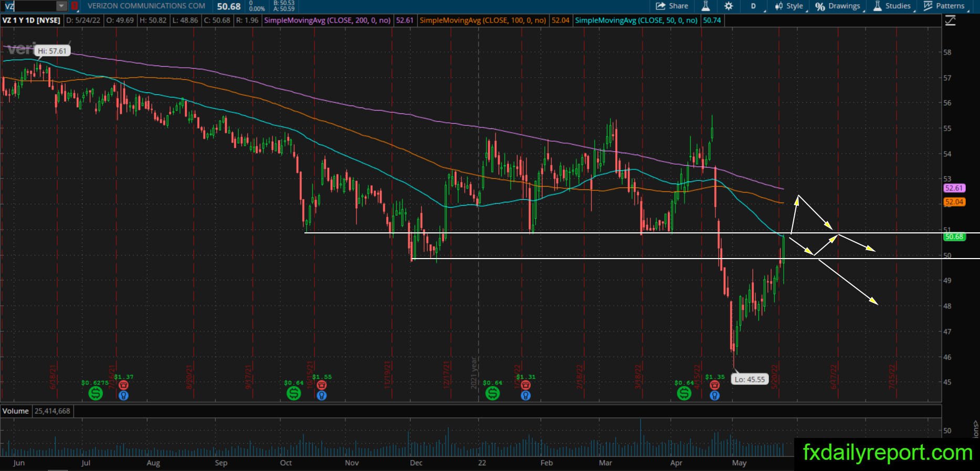980x471 pixels.
Task: Click the blue lightbulb icon under $1.35
Action: 714,395
